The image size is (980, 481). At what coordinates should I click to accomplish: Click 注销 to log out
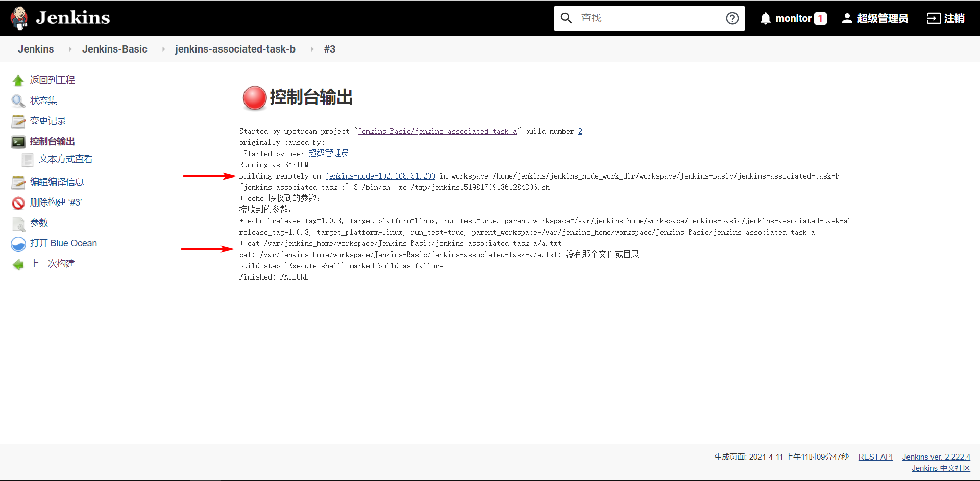tap(953, 18)
